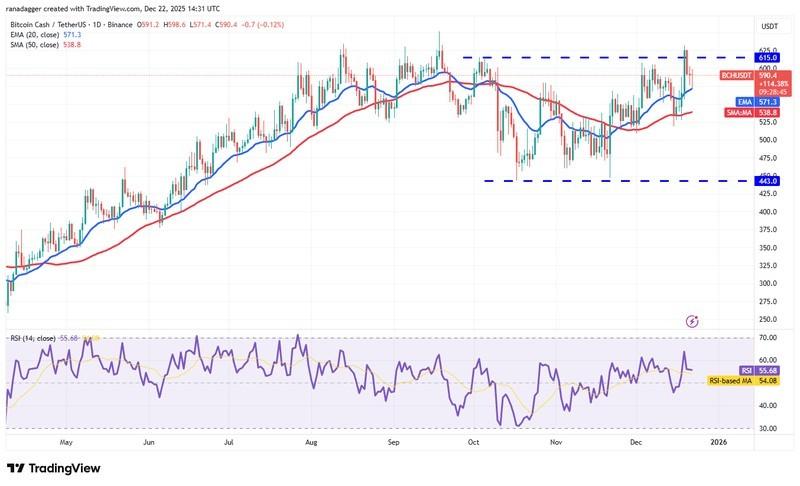
Task: Click the purple lightning bolt icon
Action: pyautogui.click(x=692, y=321)
